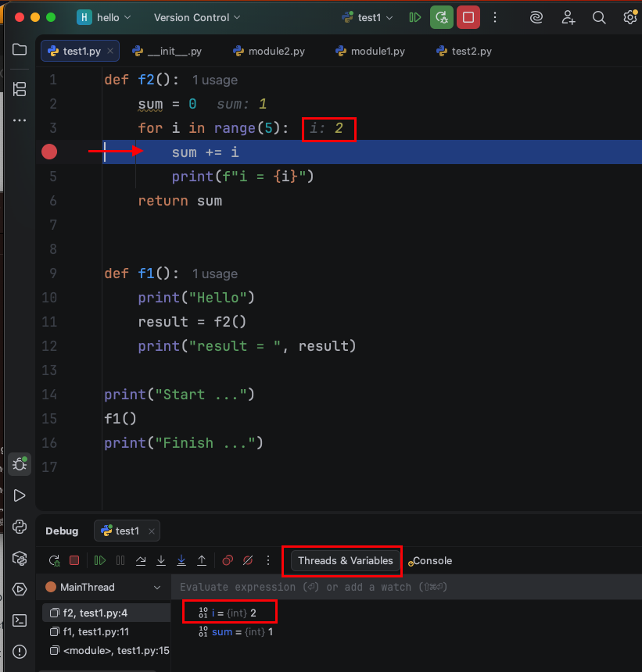Switch to the Console debug tab
The width and height of the screenshot is (642, 672).
(x=432, y=560)
